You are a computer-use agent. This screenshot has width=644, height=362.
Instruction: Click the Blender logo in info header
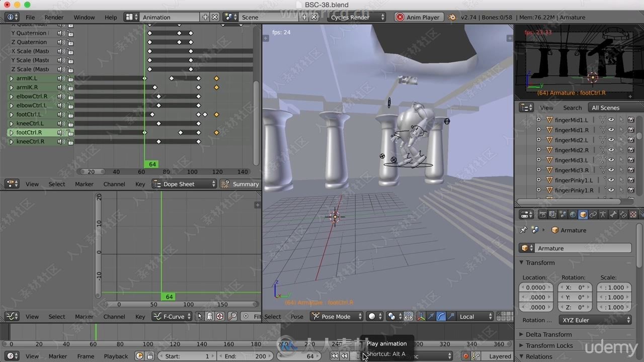(452, 17)
